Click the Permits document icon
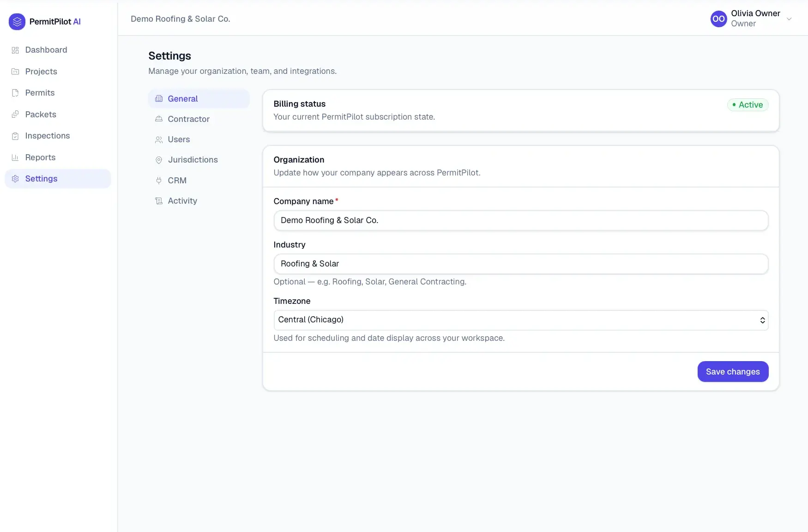 (x=15, y=93)
